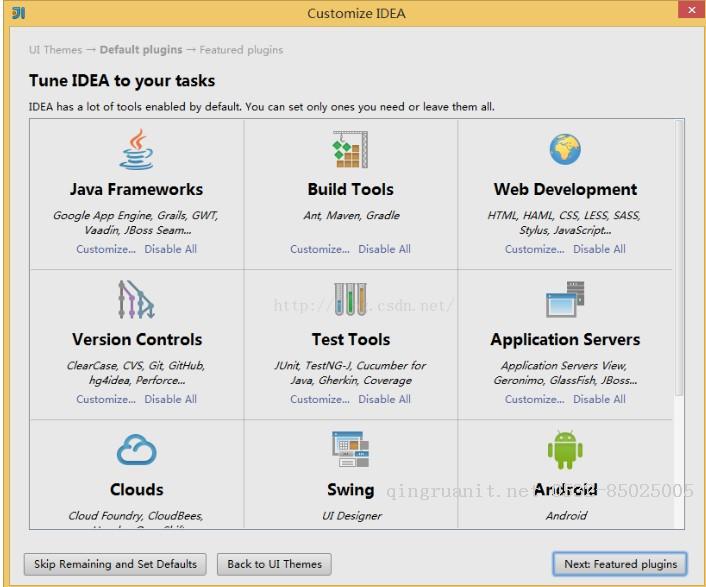The image size is (706, 587).
Task: Disable All Web Development plugins
Action: coord(599,249)
